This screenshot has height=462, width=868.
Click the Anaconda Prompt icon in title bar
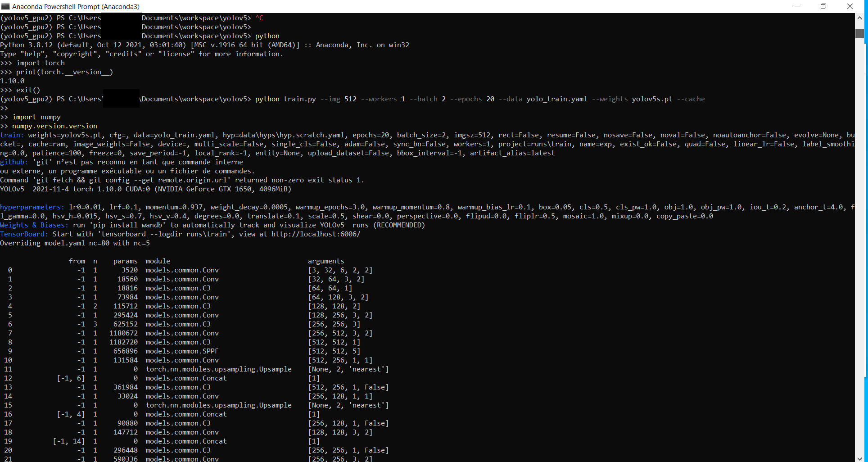[5, 6]
